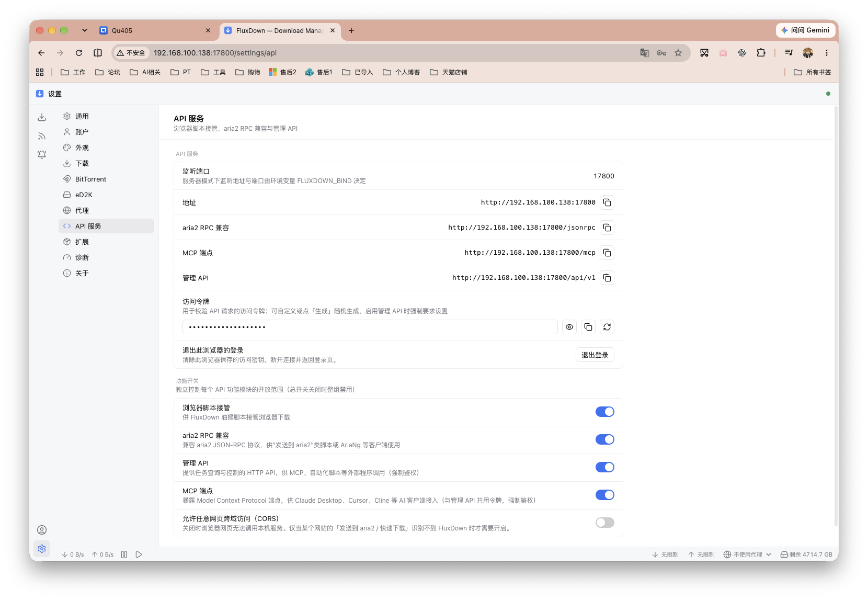Regenerate a random access token

click(x=607, y=327)
